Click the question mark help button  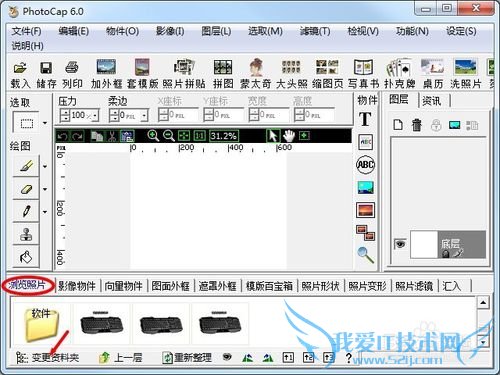[348, 358]
